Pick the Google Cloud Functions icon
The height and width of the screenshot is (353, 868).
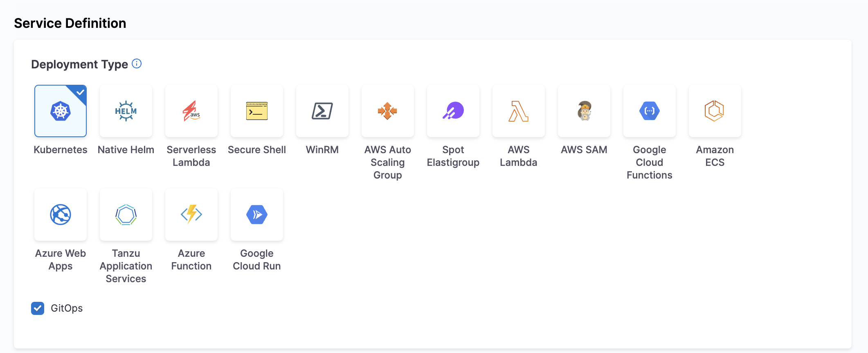click(650, 111)
